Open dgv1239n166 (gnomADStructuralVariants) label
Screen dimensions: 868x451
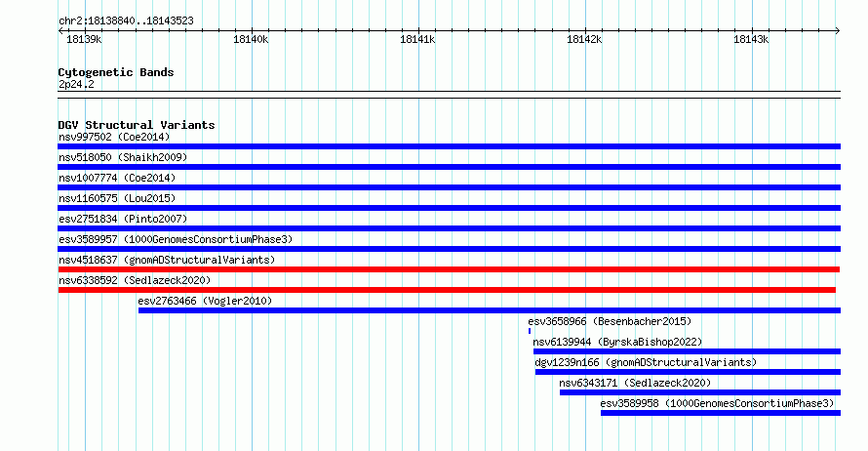646,362
